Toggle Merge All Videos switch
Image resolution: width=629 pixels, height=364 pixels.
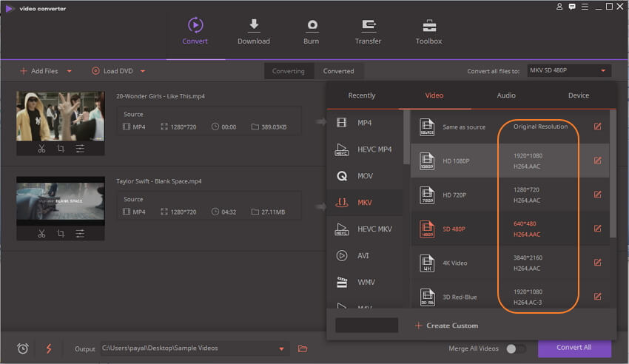click(x=515, y=348)
